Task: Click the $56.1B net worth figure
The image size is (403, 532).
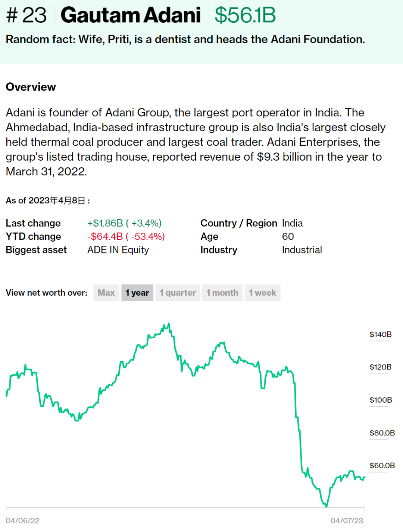Action: [245, 15]
